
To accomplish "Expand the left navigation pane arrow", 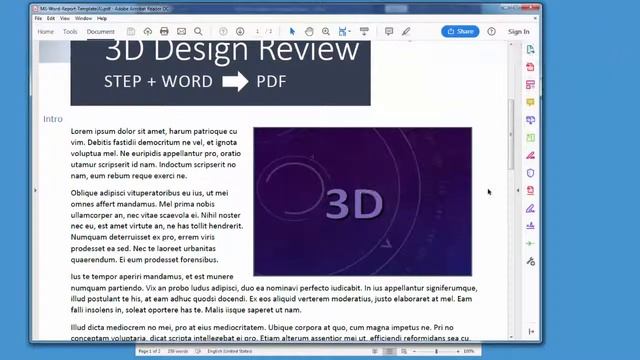I will click(x=36, y=190).
